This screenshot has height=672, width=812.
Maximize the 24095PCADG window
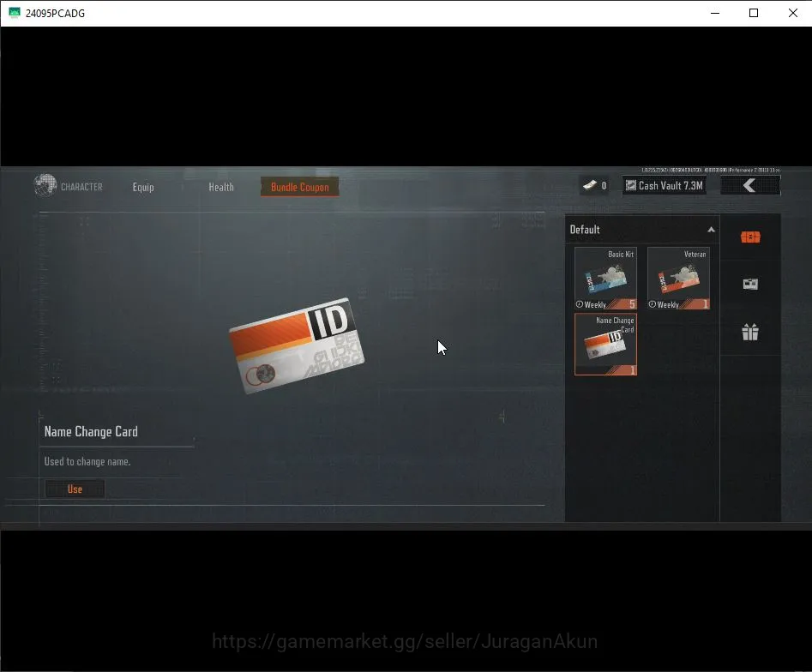pyautogui.click(x=754, y=13)
